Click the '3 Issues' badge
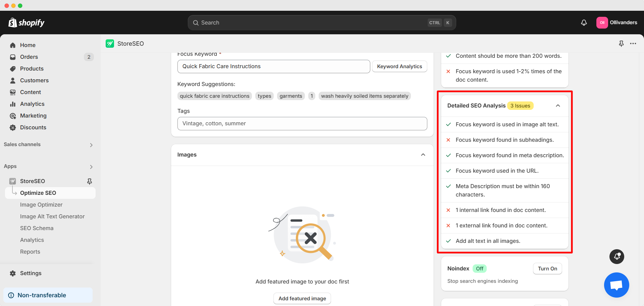644x306 pixels. tap(520, 106)
